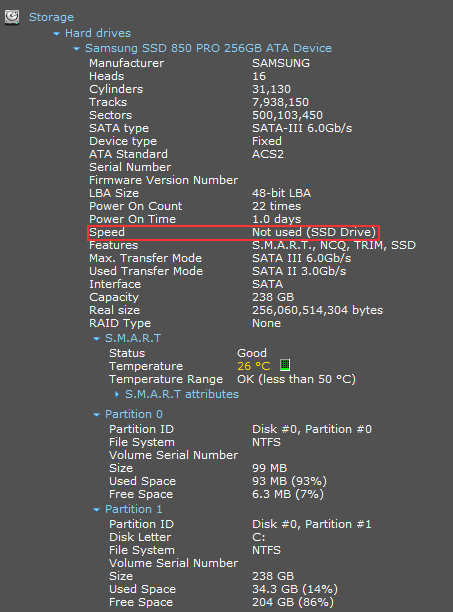The image size is (453, 612).
Task: Click Used Transfer Mode value SATA II 3.0Gb/s
Action: coord(299,271)
